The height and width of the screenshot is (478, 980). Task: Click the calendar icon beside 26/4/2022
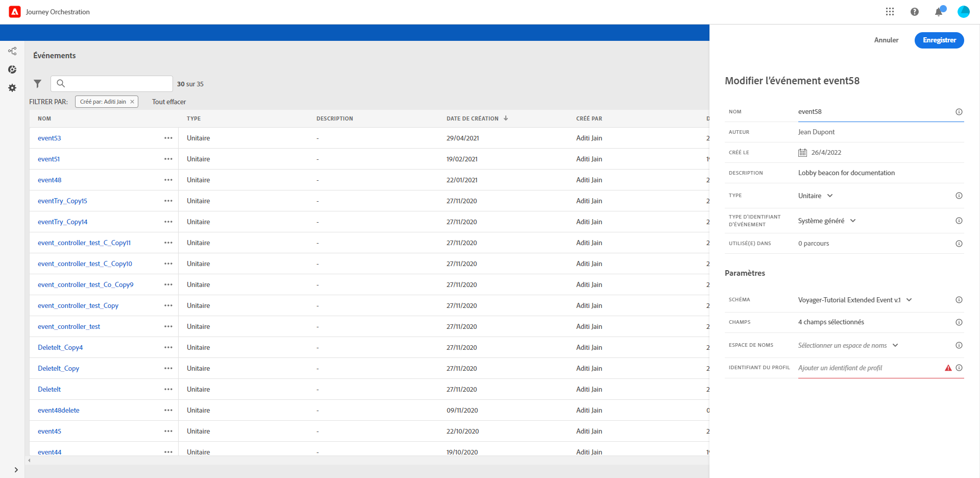tap(802, 152)
